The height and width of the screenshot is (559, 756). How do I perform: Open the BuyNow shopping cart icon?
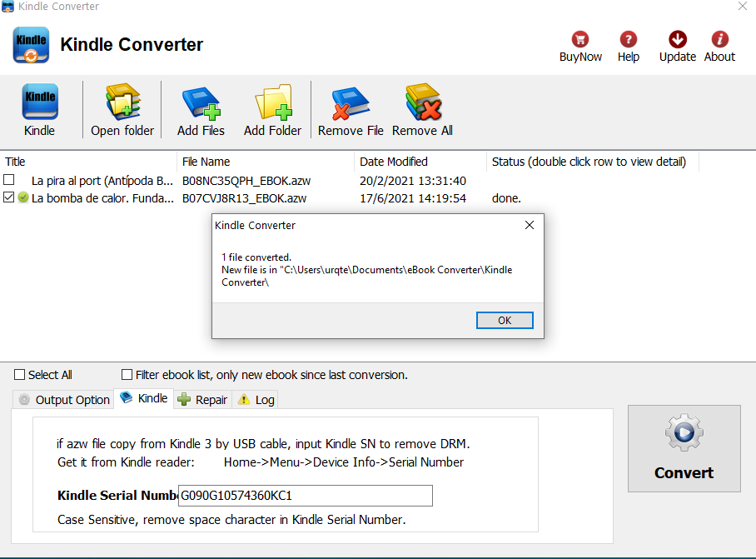coord(580,40)
